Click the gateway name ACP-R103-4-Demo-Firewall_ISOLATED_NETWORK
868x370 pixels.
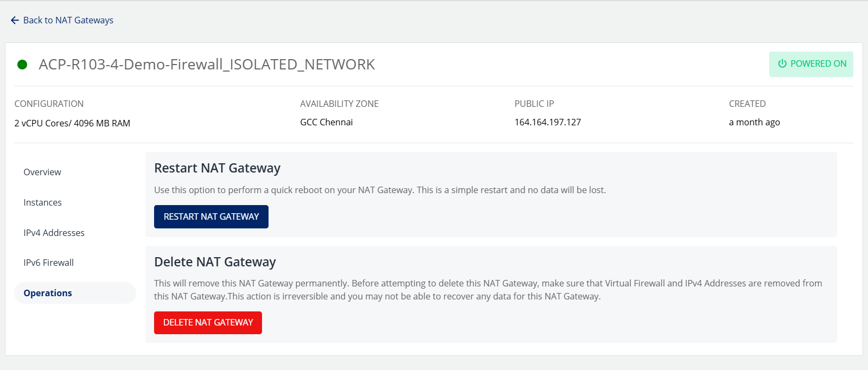tap(207, 65)
